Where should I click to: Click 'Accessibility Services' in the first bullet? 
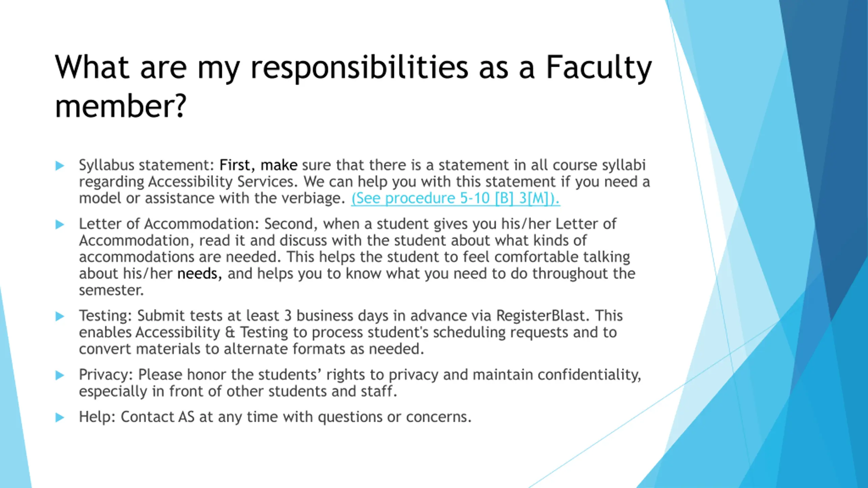222,182
